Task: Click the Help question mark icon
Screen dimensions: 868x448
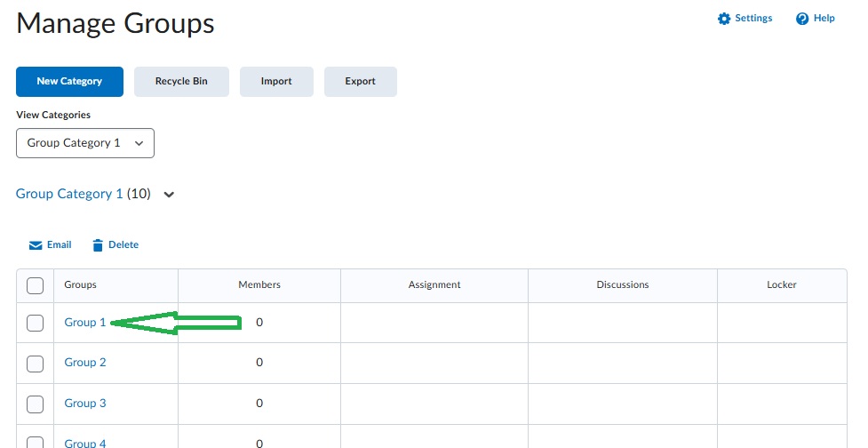Action: click(x=802, y=19)
